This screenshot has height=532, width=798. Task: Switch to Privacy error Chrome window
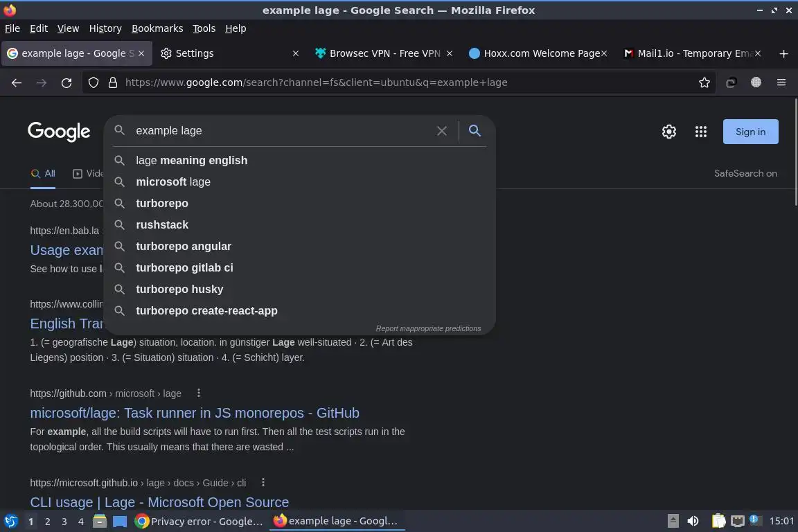pos(199,522)
